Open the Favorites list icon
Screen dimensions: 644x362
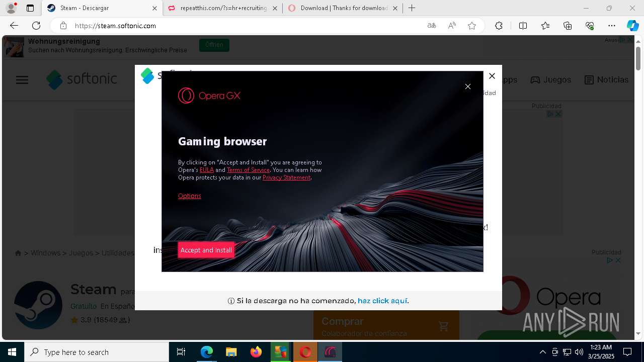pyautogui.click(x=545, y=26)
